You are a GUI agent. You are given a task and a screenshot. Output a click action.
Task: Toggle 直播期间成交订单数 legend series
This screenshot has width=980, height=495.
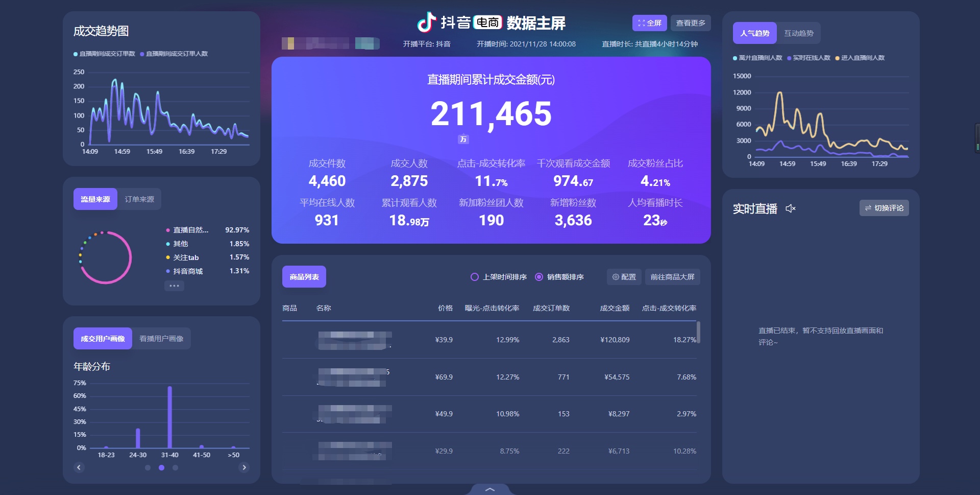pyautogui.click(x=105, y=54)
